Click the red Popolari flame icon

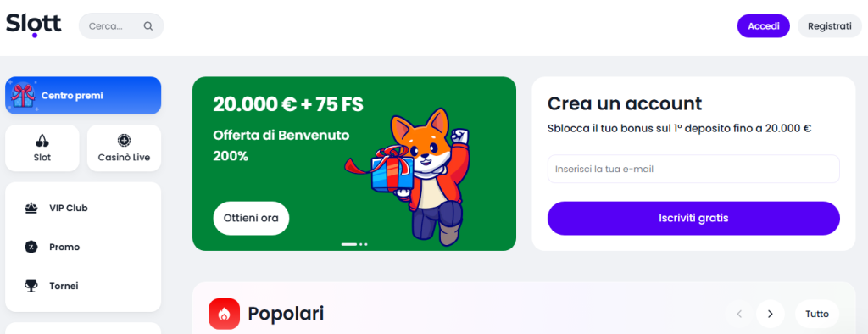tap(224, 314)
